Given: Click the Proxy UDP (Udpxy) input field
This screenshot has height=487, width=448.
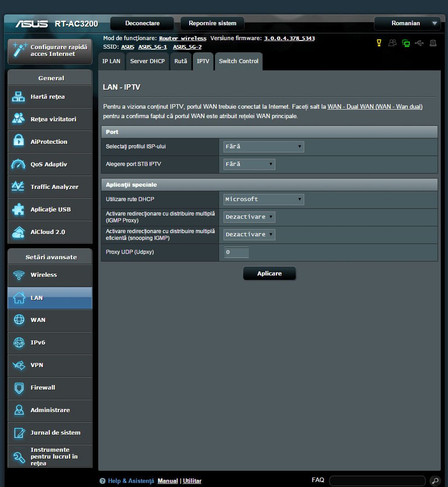Looking at the screenshot, I should [237, 252].
